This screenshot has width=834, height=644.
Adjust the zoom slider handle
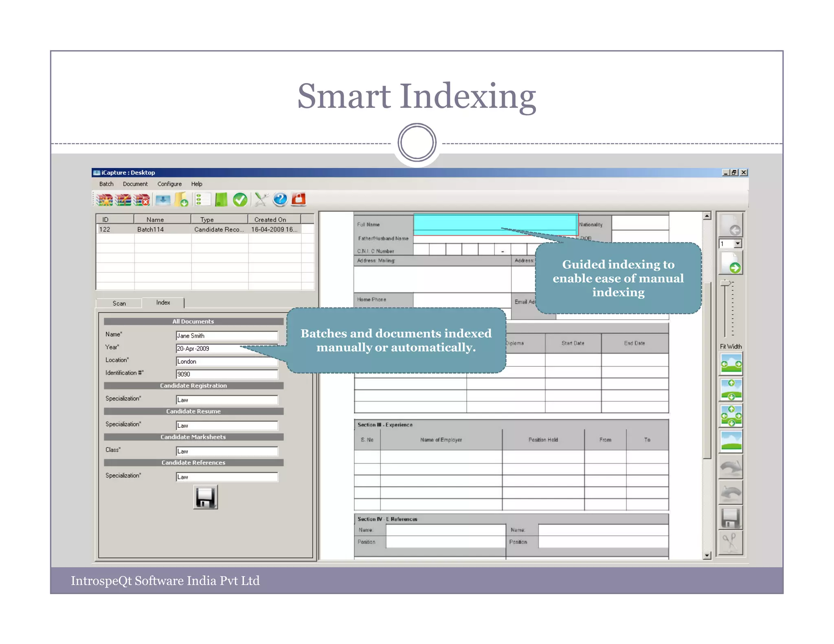[725, 283]
